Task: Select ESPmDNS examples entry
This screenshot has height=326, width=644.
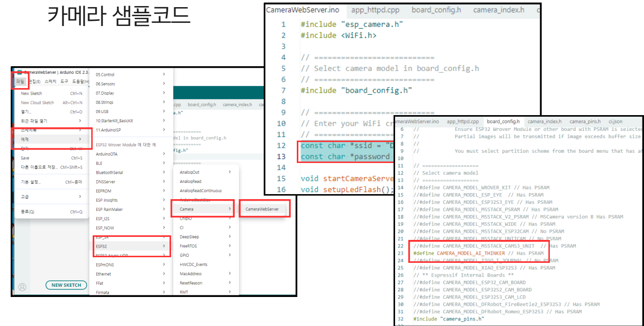Action: (x=131, y=265)
